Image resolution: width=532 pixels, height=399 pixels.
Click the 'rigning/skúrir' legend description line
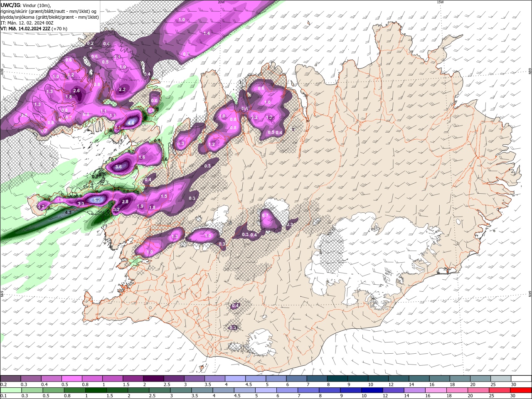click(x=49, y=11)
